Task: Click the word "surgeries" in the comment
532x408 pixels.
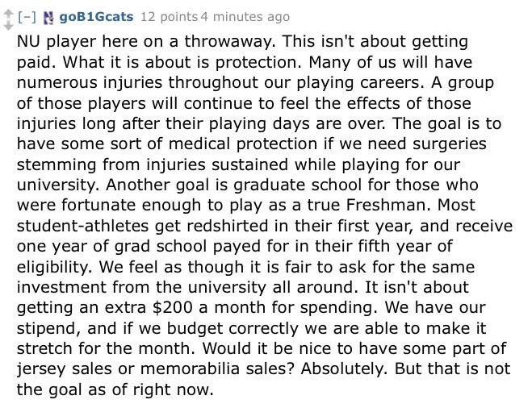Action: click(449, 144)
